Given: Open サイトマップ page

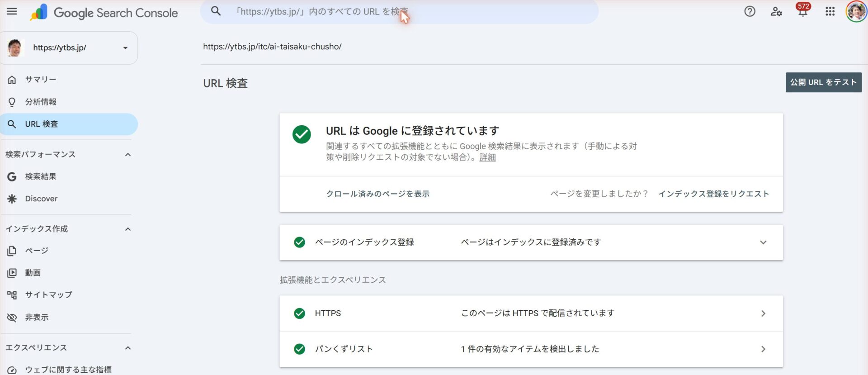Looking at the screenshot, I should (69, 295).
